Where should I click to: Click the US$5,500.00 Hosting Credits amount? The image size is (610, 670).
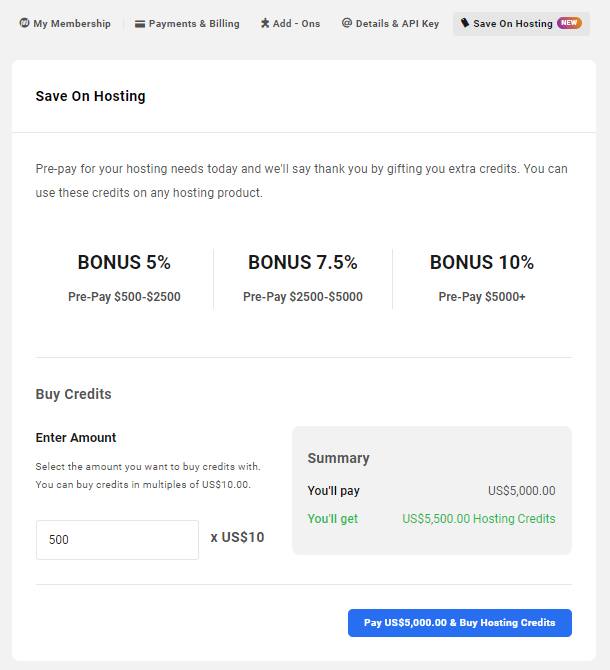[x=479, y=519]
